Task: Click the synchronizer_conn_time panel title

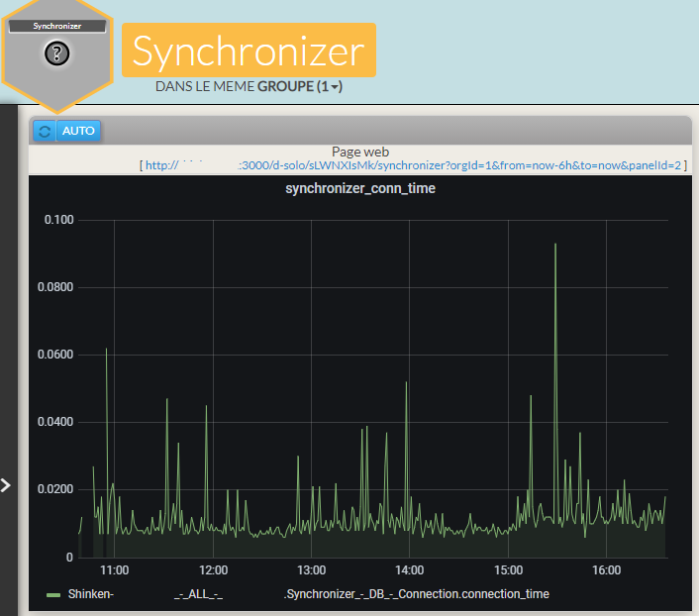Action: click(360, 188)
